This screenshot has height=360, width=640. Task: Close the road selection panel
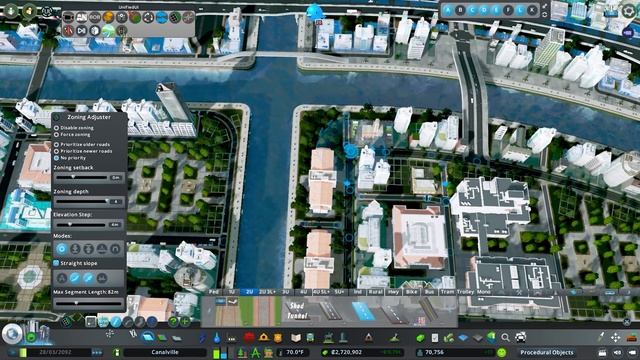tap(627, 322)
